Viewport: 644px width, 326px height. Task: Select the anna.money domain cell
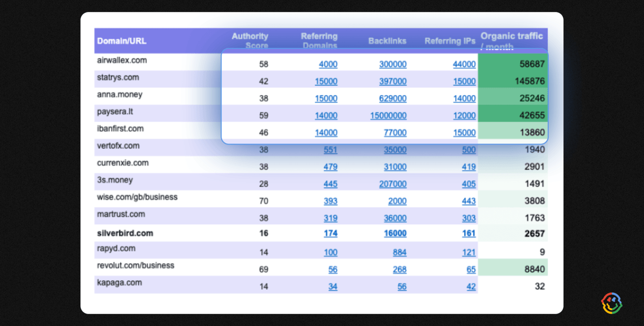point(120,95)
